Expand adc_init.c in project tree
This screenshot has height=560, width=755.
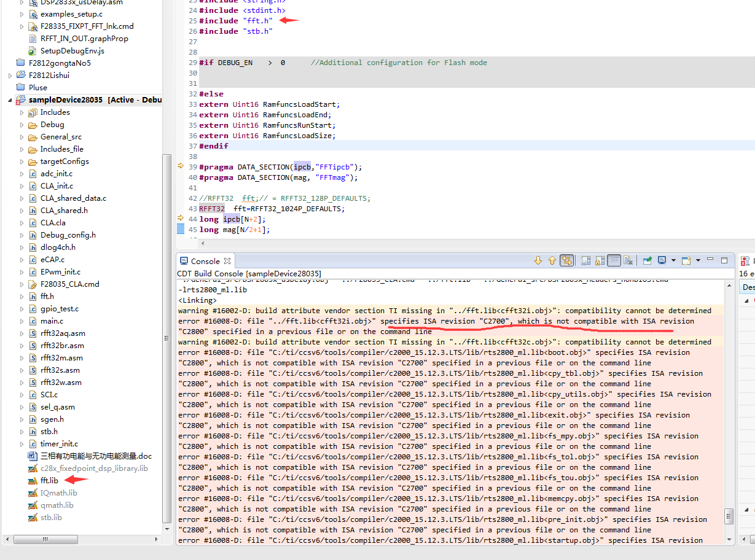tap(22, 174)
